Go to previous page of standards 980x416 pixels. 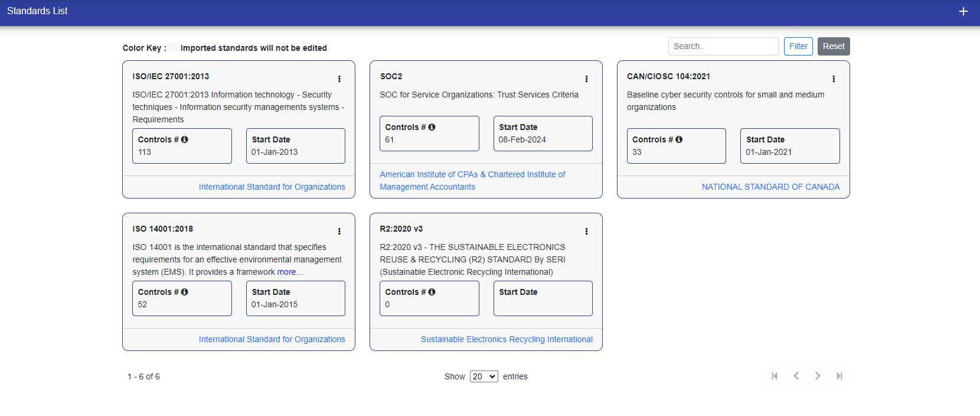796,376
